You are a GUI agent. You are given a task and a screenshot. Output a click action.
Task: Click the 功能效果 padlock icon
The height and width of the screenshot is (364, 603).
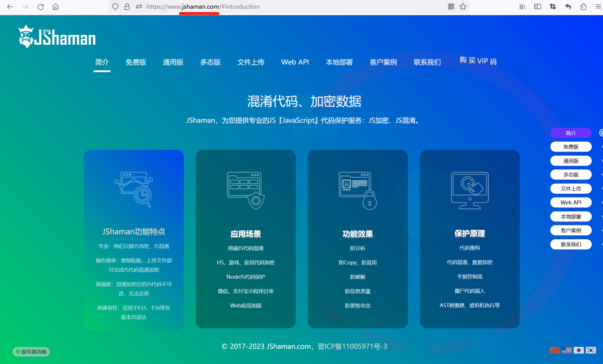(358, 191)
